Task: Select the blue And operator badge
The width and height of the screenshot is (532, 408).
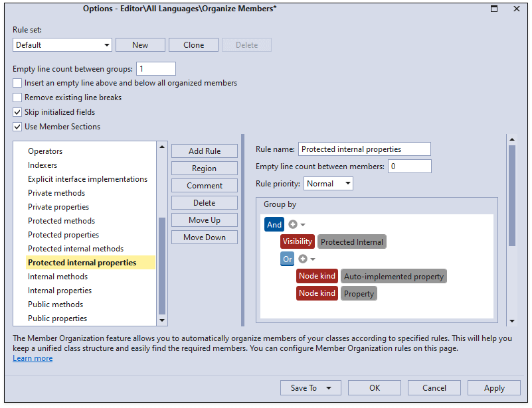Action: [x=274, y=224]
